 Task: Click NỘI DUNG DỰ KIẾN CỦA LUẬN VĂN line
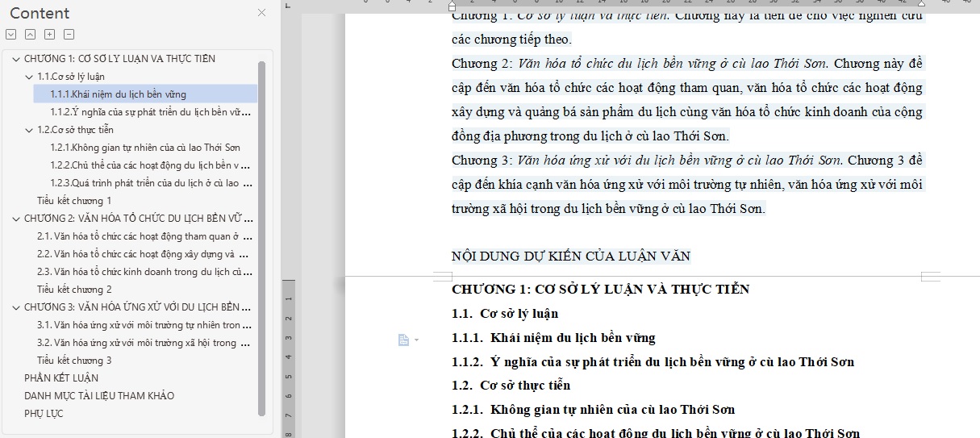tap(571, 257)
